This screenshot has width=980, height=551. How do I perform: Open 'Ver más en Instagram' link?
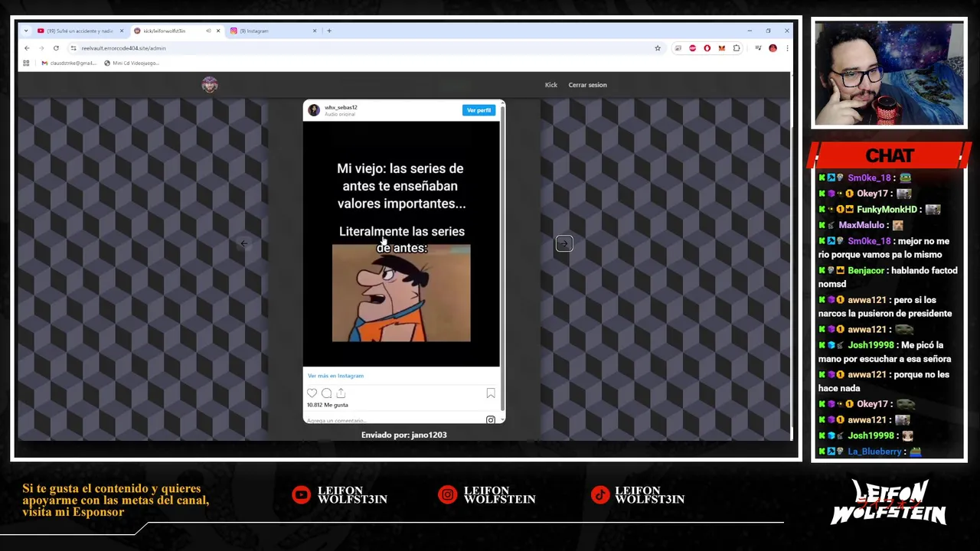click(335, 376)
